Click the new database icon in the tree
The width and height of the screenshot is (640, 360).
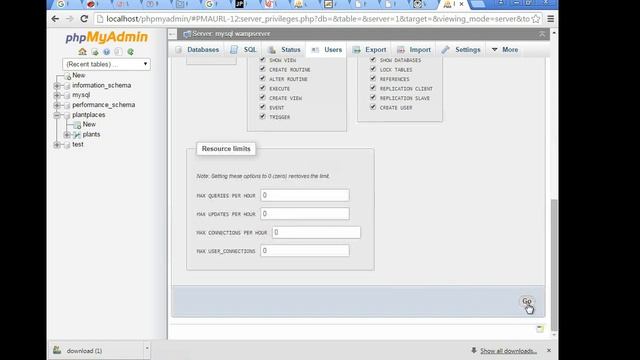click(67, 76)
